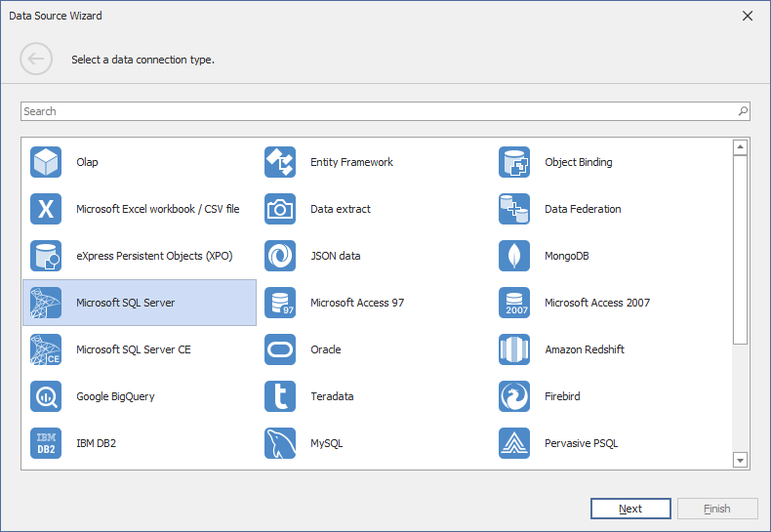Close the Data Source Wizard
This screenshot has height=532, width=771.
pyautogui.click(x=748, y=16)
